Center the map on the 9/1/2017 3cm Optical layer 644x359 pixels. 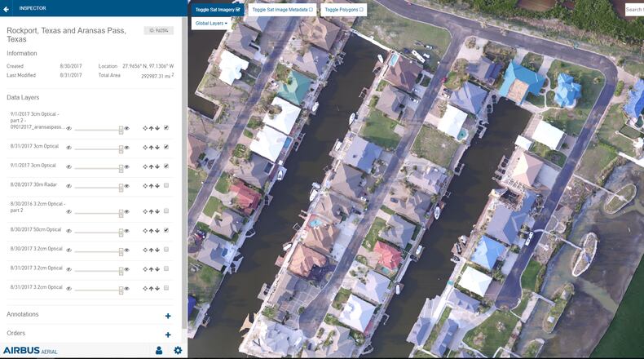(x=144, y=166)
